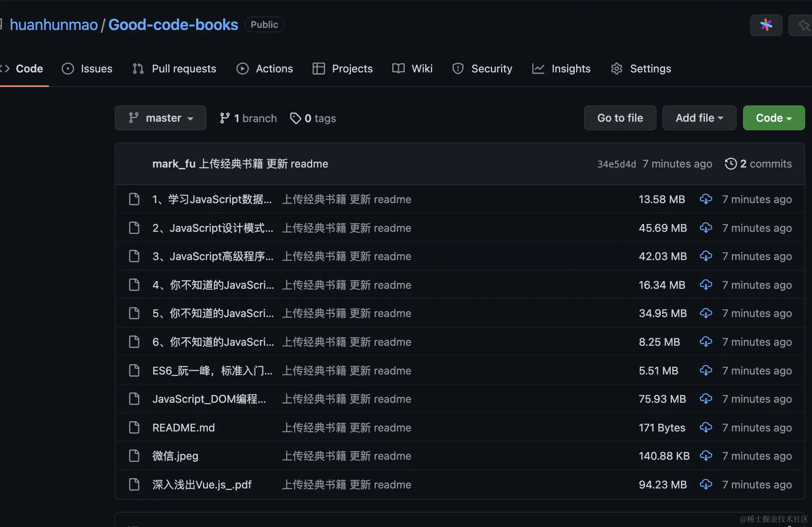Go to the Pull requests tab
Screen dimensions: 812x527
tap(174, 69)
